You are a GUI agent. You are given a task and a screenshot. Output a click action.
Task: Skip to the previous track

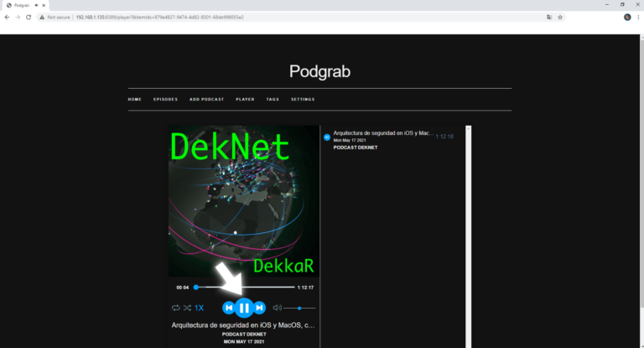228,308
